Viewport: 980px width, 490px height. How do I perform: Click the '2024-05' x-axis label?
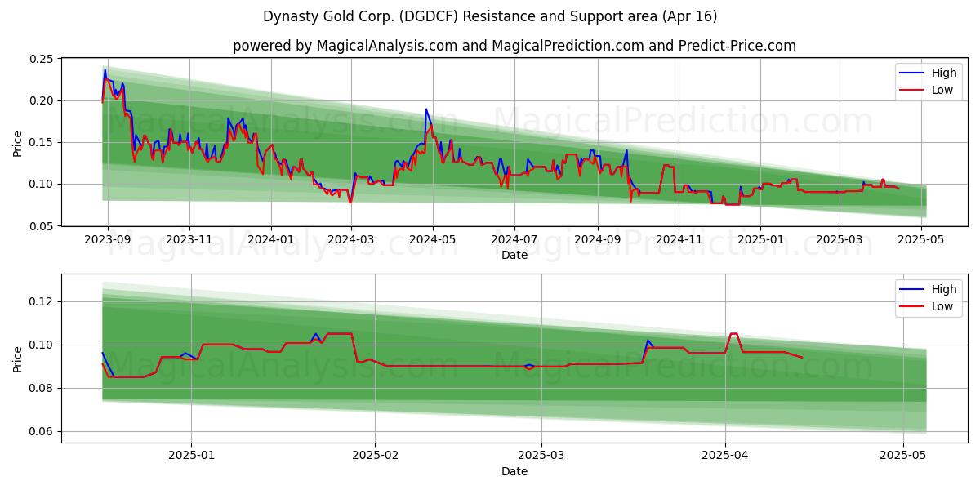(432, 240)
